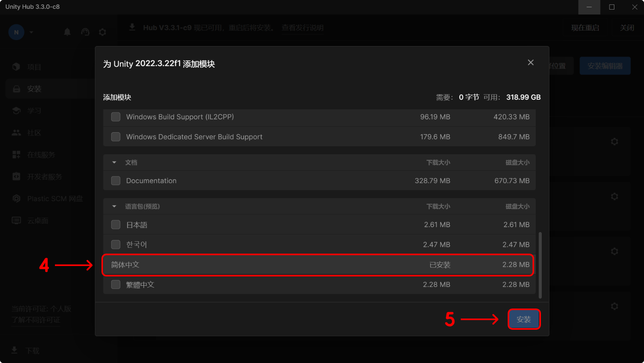Check the Documentation module checkbox

(x=116, y=181)
